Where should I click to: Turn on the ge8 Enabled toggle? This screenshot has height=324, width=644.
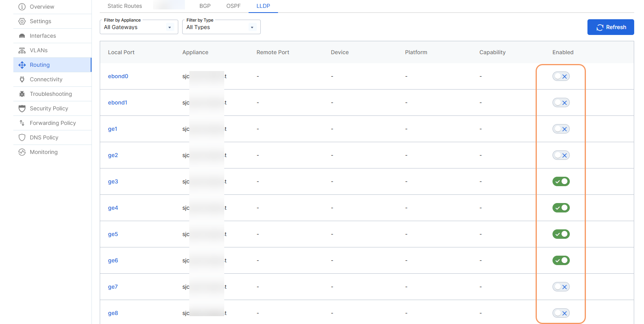[561, 313]
